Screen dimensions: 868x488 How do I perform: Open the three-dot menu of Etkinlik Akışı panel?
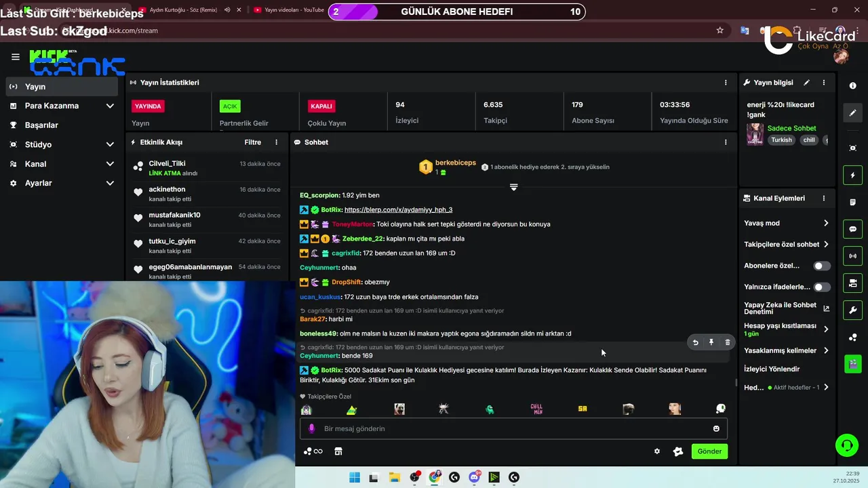[276, 142]
